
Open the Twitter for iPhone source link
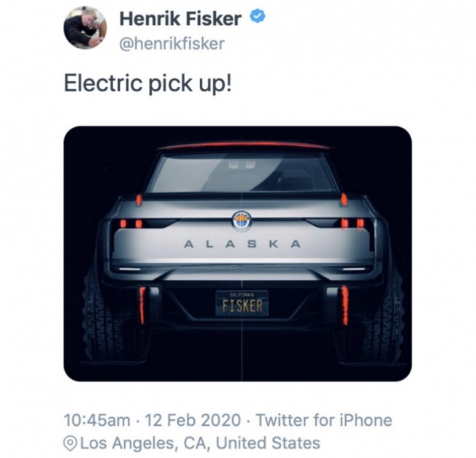[324, 420]
